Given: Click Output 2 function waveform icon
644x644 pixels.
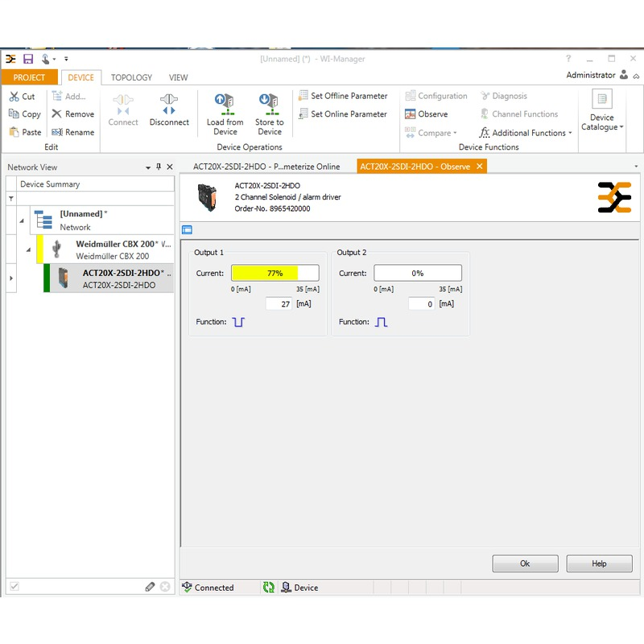Looking at the screenshot, I should pyautogui.click(x=381, y=322).
